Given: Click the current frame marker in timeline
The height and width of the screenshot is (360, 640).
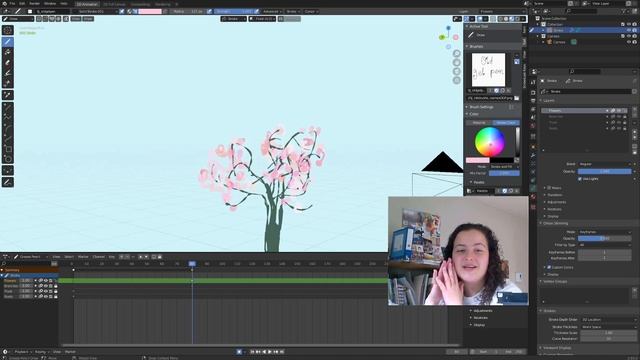Looking at the screenshot, I should tap(192, 264).
